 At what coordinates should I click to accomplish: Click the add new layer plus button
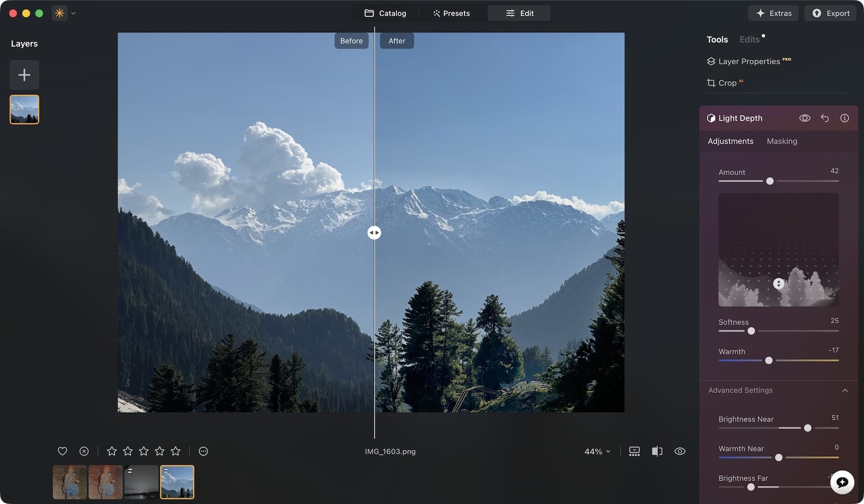pyautogui.click(x=24, y=75)
